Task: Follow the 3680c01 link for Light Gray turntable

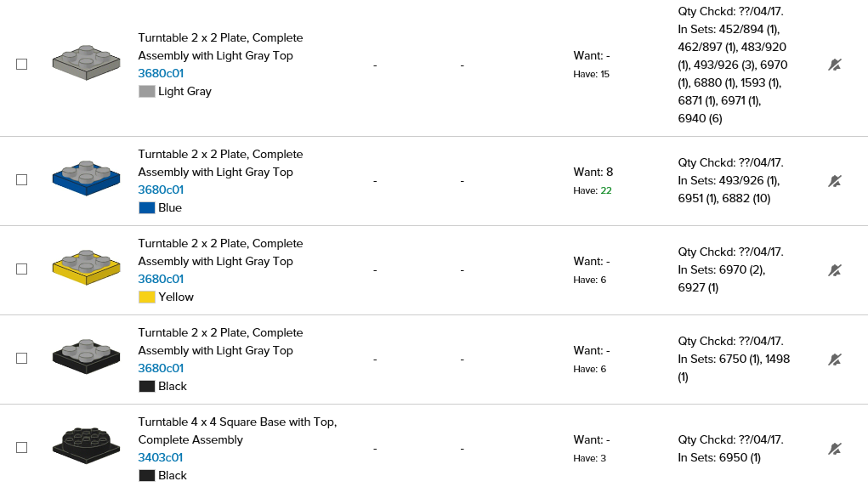Action: (x=161, y=73)
